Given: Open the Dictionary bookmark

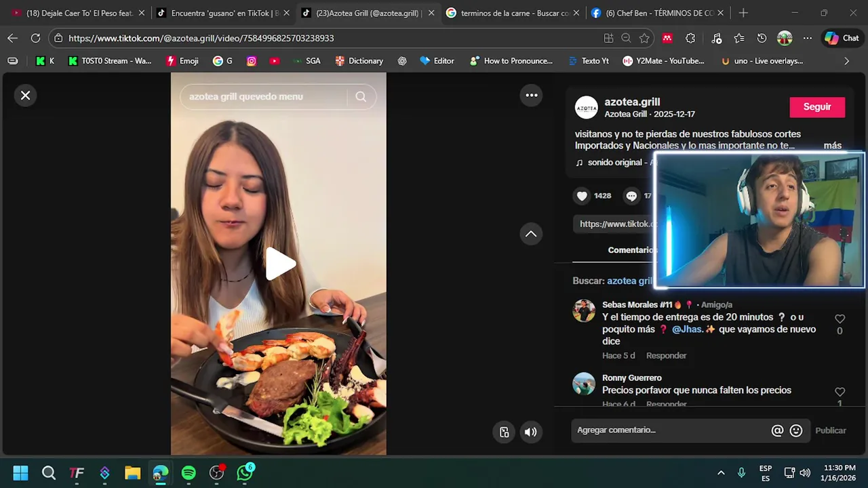Looking at the screenshot, I should (359, 61).
